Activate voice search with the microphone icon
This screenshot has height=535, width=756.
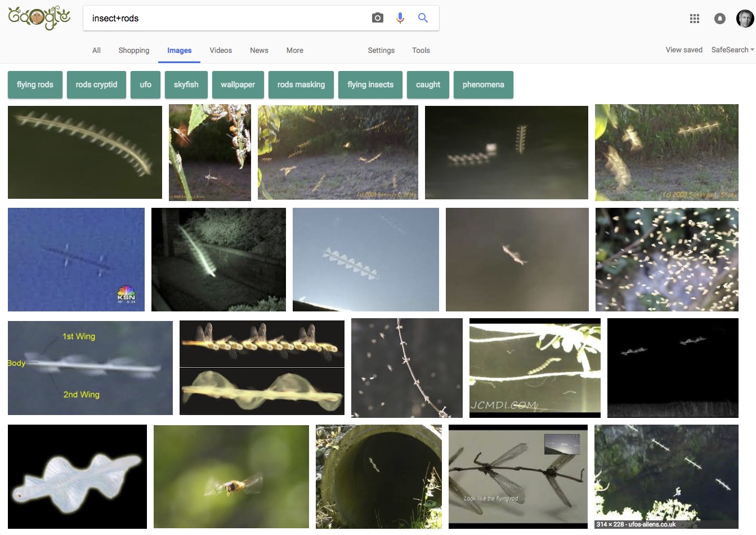tap(400, 17)
